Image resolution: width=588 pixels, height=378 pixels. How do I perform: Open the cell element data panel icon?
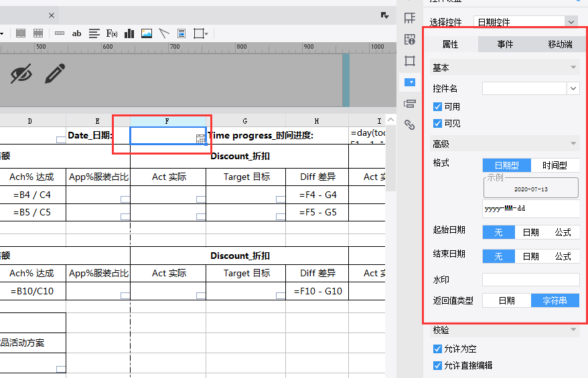[409, 39]
